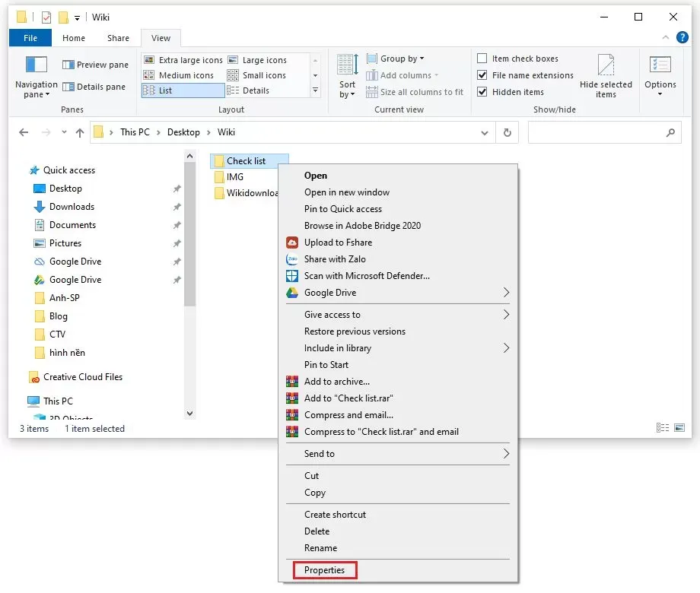Uncheck File name extensions

click(482, 75)
